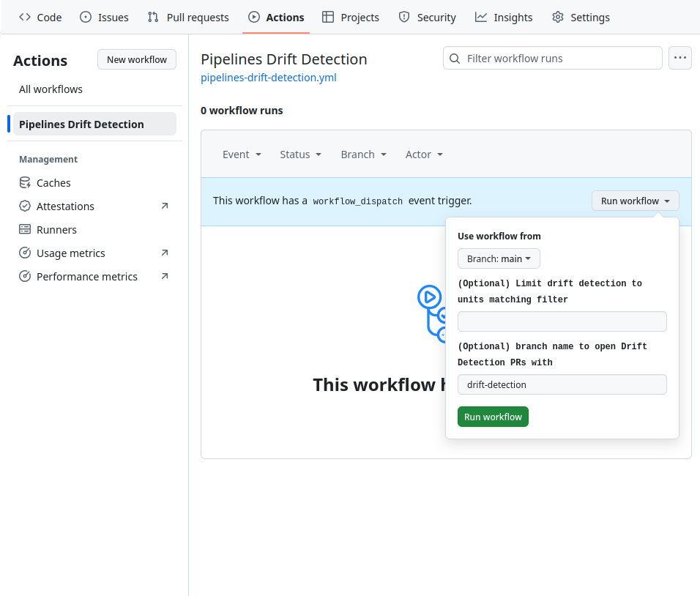
Task: Open the Insights tab
Action: (x=504, y=18)
